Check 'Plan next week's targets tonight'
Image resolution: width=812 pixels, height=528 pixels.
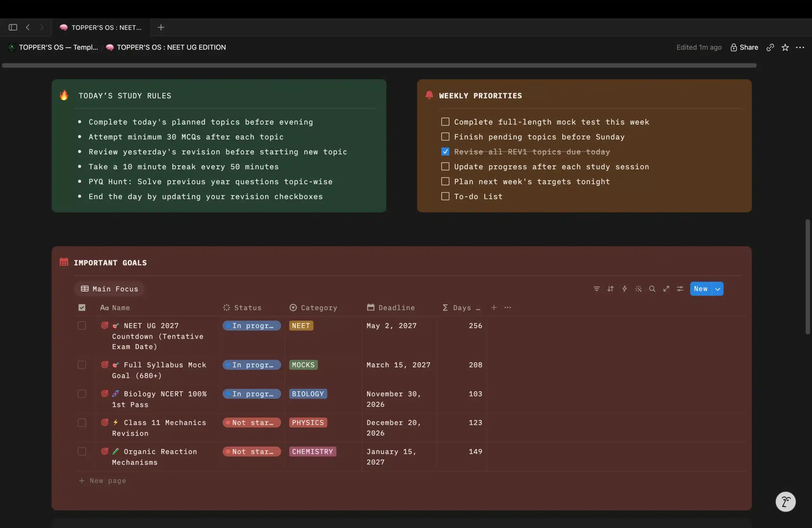coord(445,181)
